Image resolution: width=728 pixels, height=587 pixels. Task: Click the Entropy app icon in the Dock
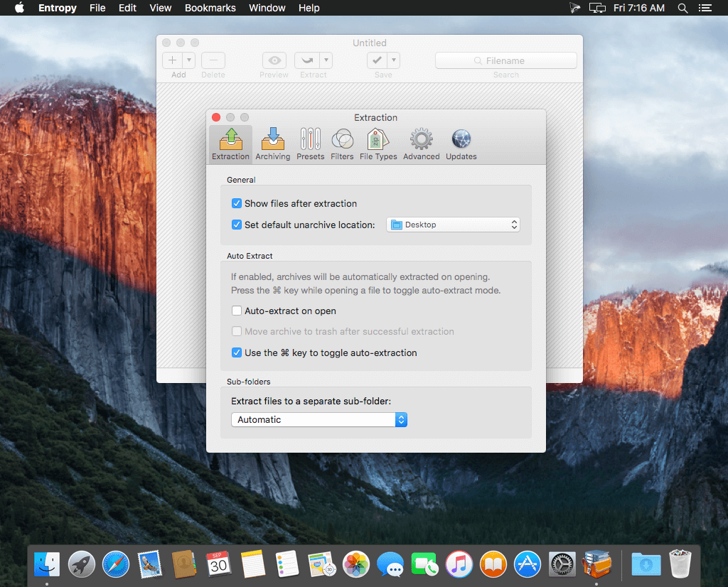(596, 564)
